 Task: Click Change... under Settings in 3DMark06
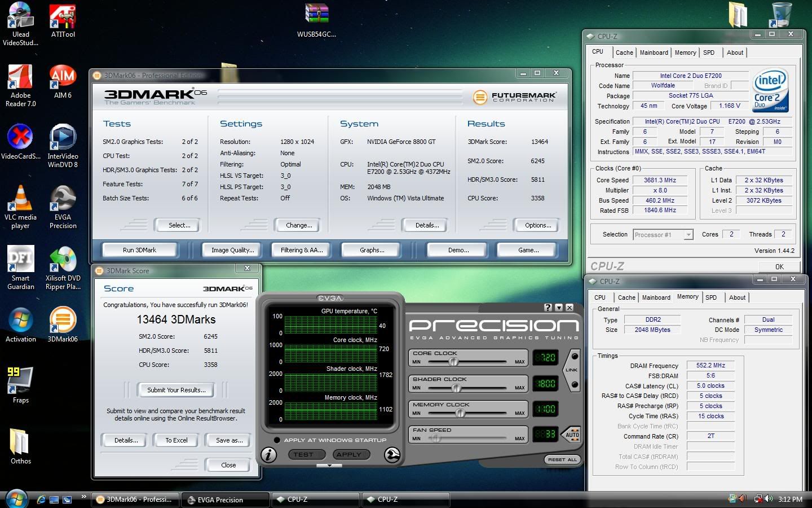point(299,225)
